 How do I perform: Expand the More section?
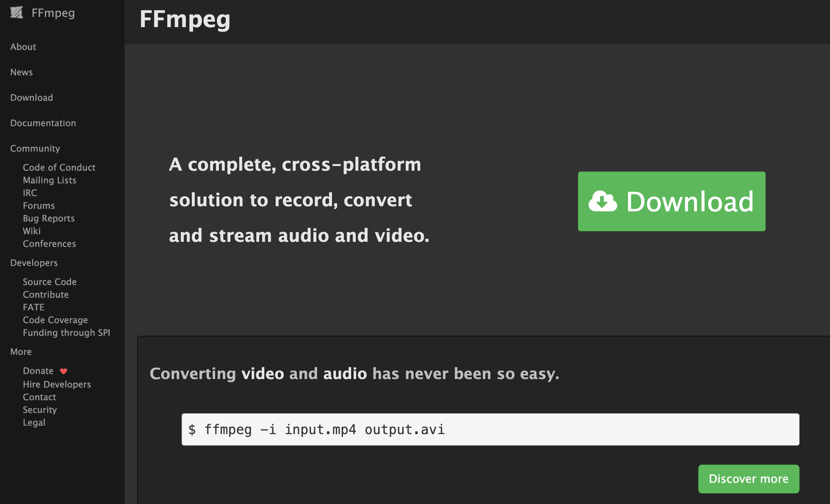pos(21,352)
